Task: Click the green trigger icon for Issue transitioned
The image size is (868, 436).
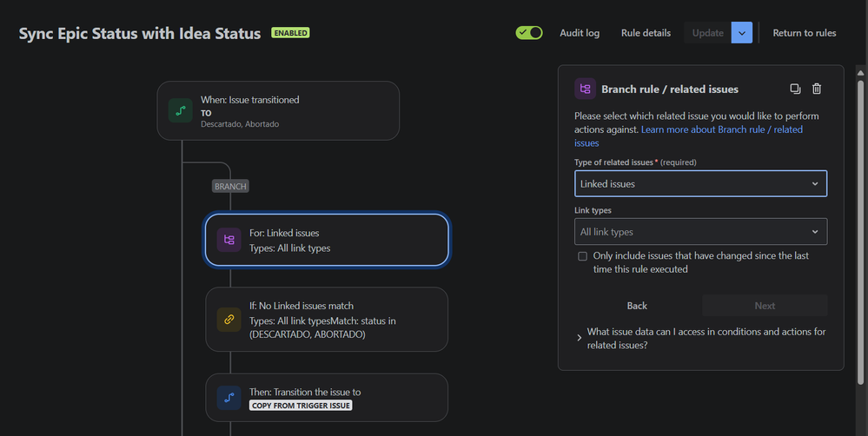Action: click(181, 111)
